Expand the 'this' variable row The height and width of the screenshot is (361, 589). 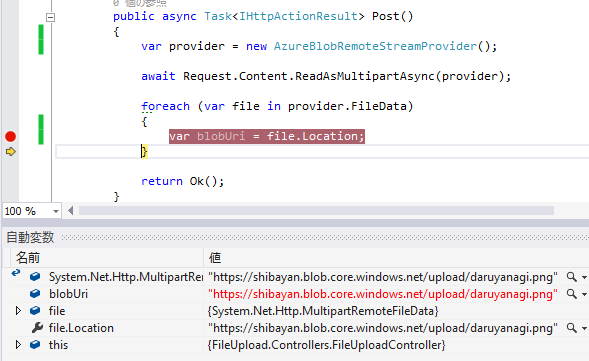(18, 344)
